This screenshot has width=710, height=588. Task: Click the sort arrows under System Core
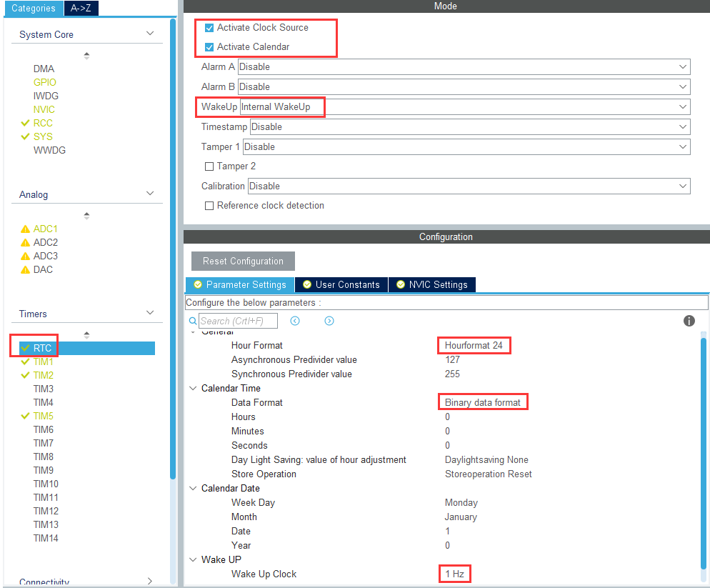(x=86, y=56)
